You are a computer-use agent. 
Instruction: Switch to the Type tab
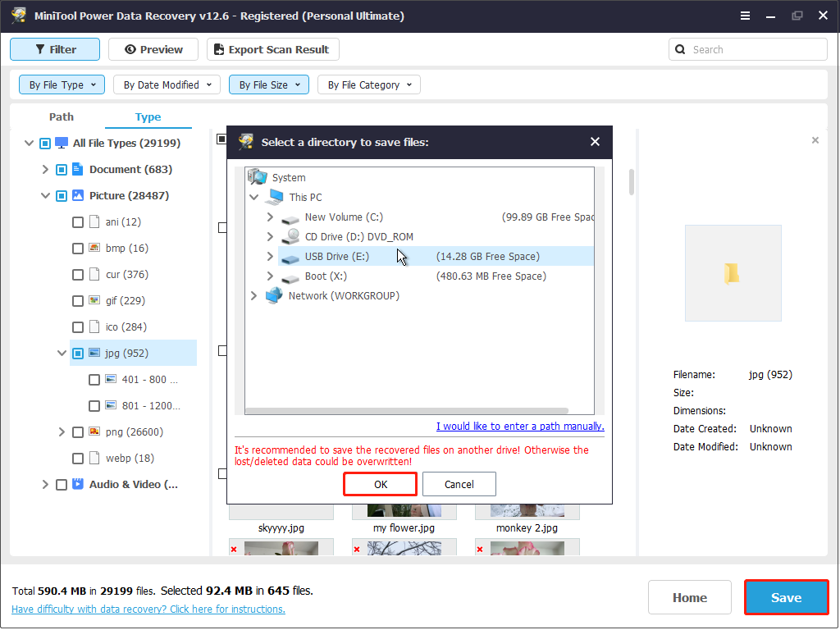point(148,116)
